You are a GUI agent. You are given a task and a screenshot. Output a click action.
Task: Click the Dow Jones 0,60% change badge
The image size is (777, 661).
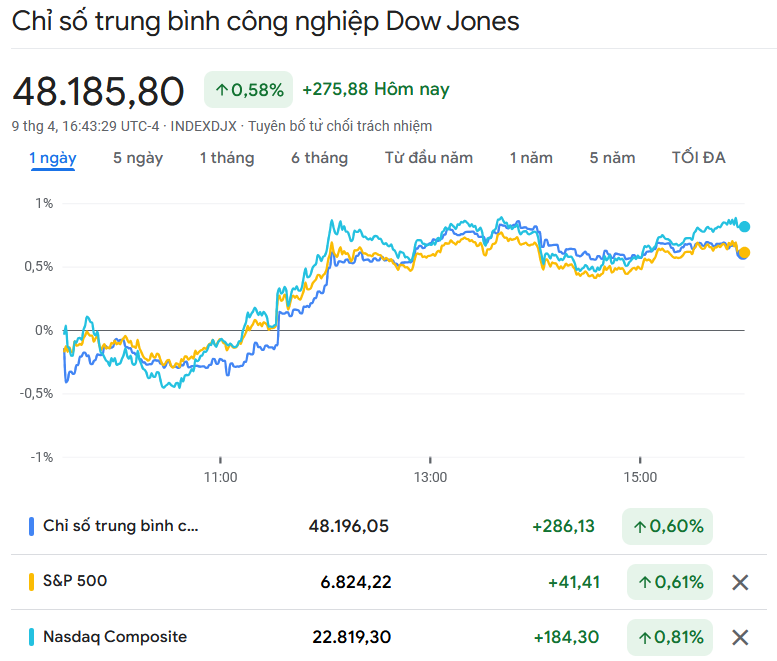(x=667, y=526)
